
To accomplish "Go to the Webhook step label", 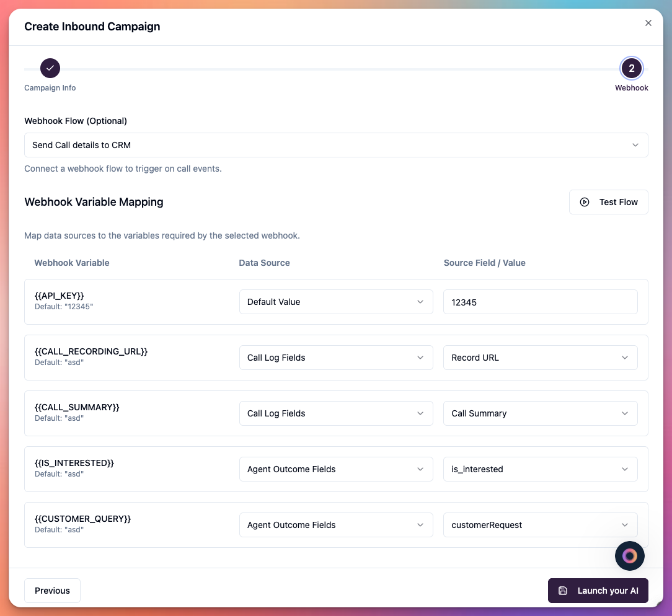I will (x=632, y=87).
